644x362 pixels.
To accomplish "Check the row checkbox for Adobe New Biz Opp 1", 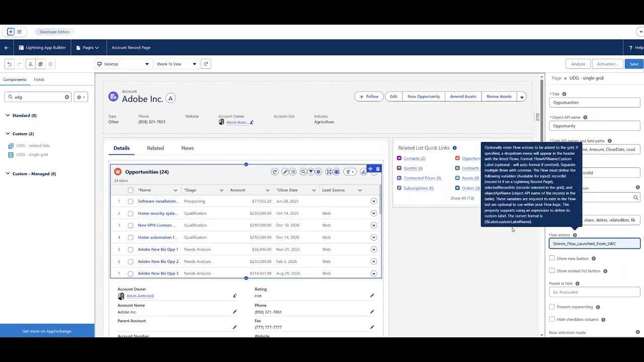I will point(130,249).
